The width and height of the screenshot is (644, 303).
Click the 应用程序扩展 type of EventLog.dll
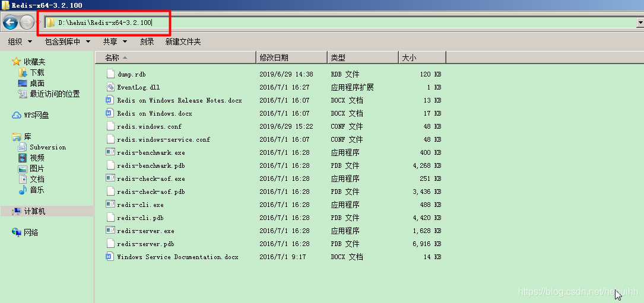tap(352, 87)
